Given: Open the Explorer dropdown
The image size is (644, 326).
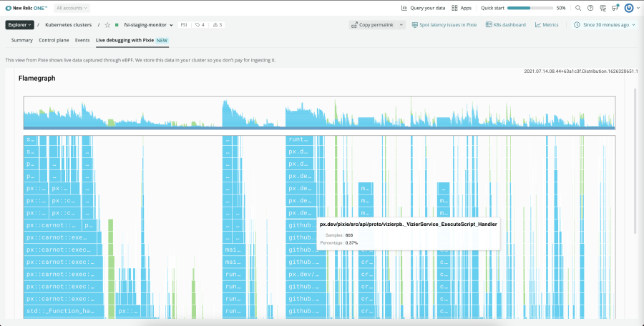Looking at the screenshot, I should click(x=19, y=24).
